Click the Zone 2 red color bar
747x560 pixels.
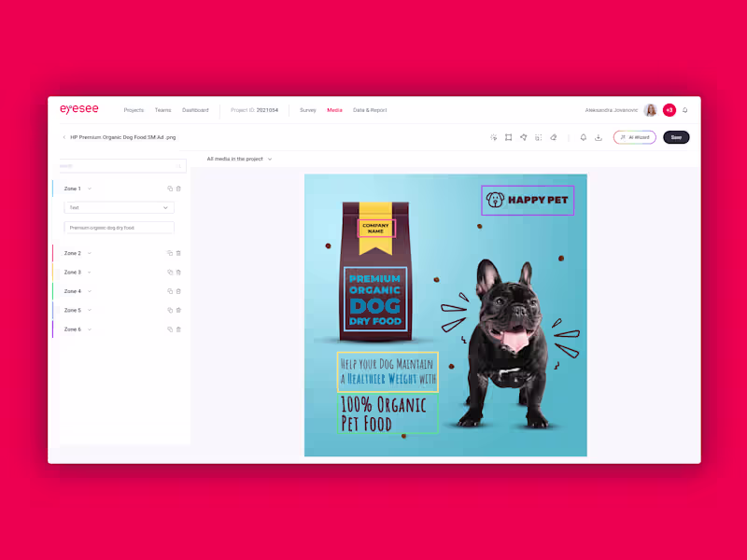(x=52, y=253)
